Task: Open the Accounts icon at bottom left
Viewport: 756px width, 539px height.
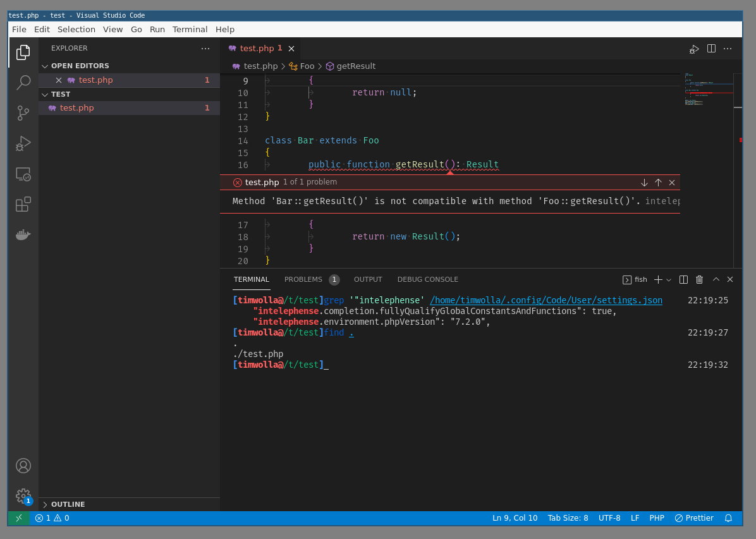Action: point(23,466)
